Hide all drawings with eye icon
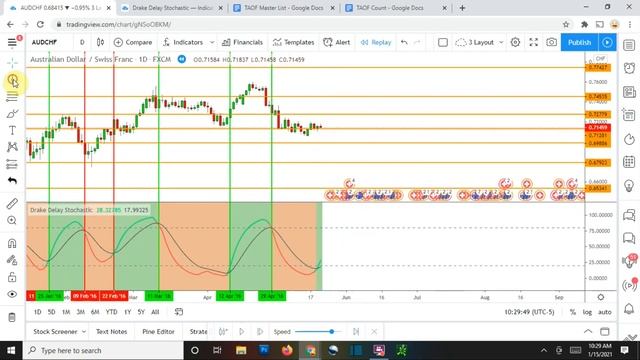Image resolution: width=640 pixels, height=360 pixels. tap(12, 294)
